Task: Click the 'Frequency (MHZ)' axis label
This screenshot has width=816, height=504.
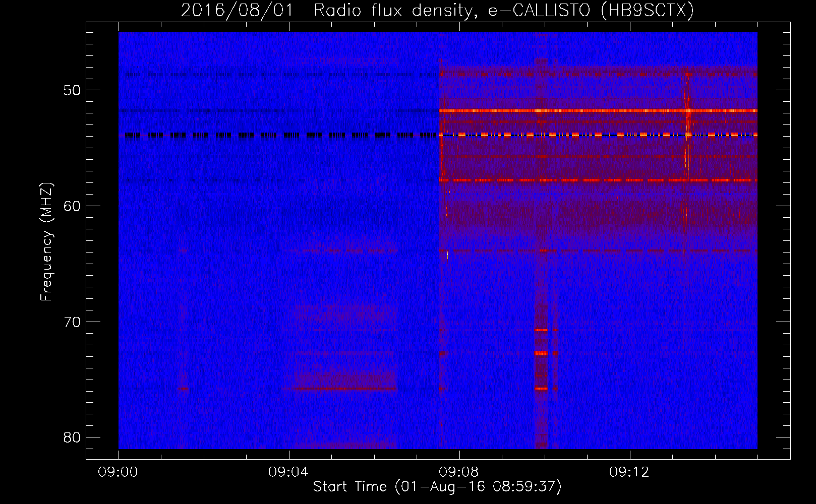Action: (46, 242)
